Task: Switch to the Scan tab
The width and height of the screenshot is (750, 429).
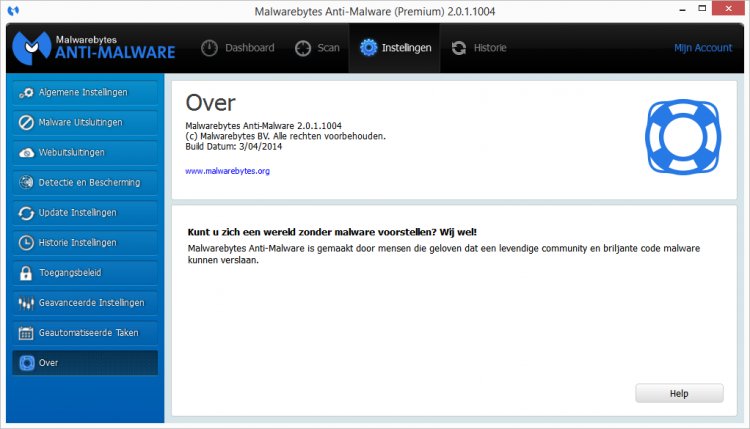Action: coord(317,48)
